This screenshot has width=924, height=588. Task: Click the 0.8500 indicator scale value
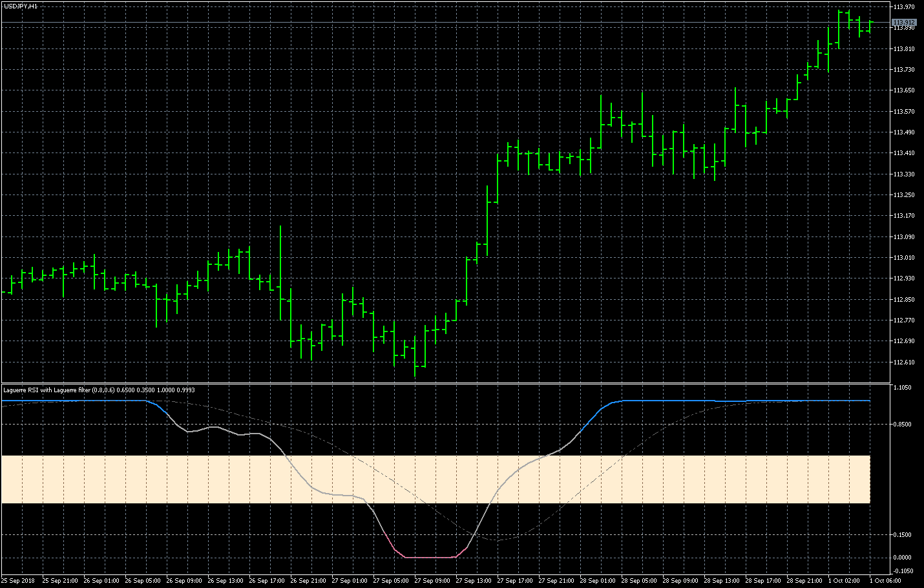click(x=902, y=425)
